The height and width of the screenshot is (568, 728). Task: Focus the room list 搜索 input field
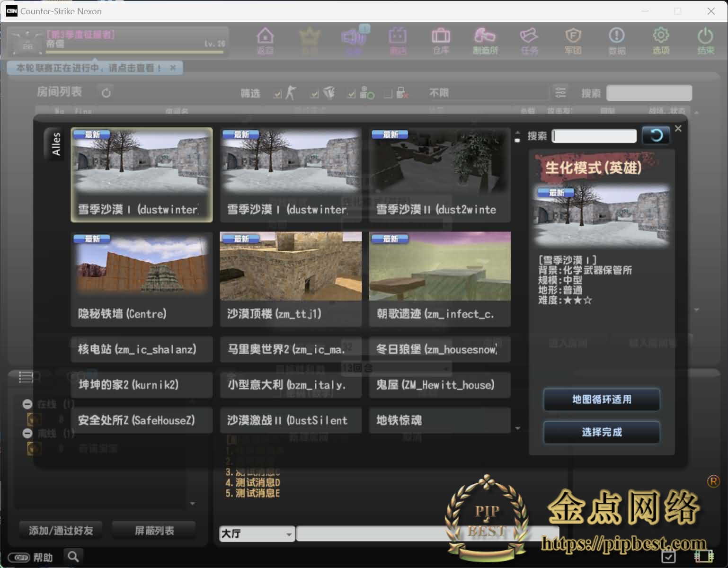point(649,93)
